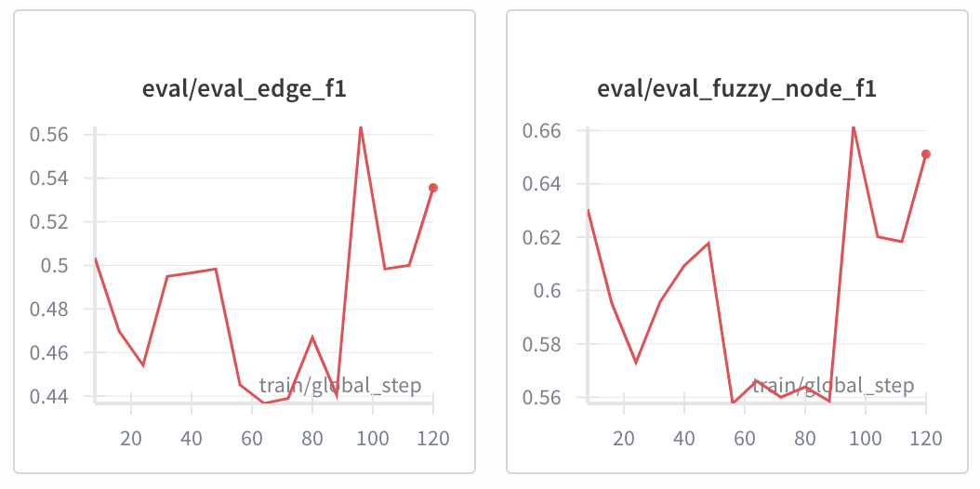The height and width of the screenshot is (489, 980).
Task: Click the 0.56 y-axis label in edge_f1 chart
Action: pyautogui.click(x=49, y=135)
